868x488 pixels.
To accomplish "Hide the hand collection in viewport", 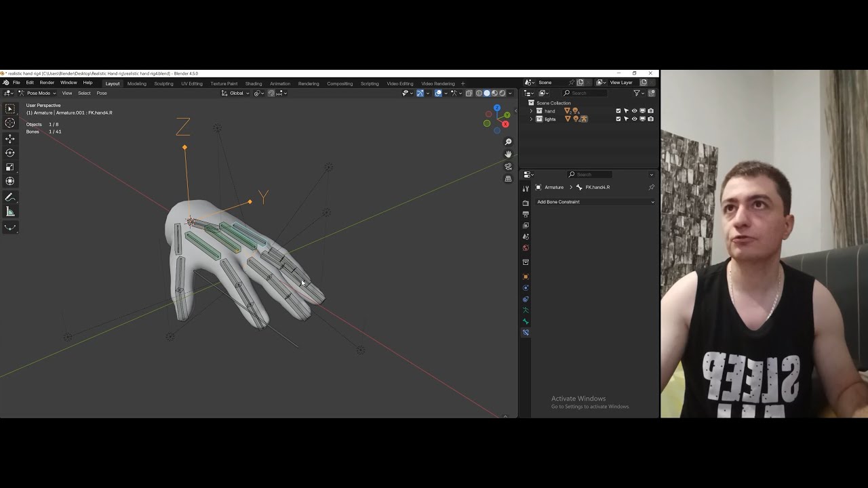I will click(635, 110).
